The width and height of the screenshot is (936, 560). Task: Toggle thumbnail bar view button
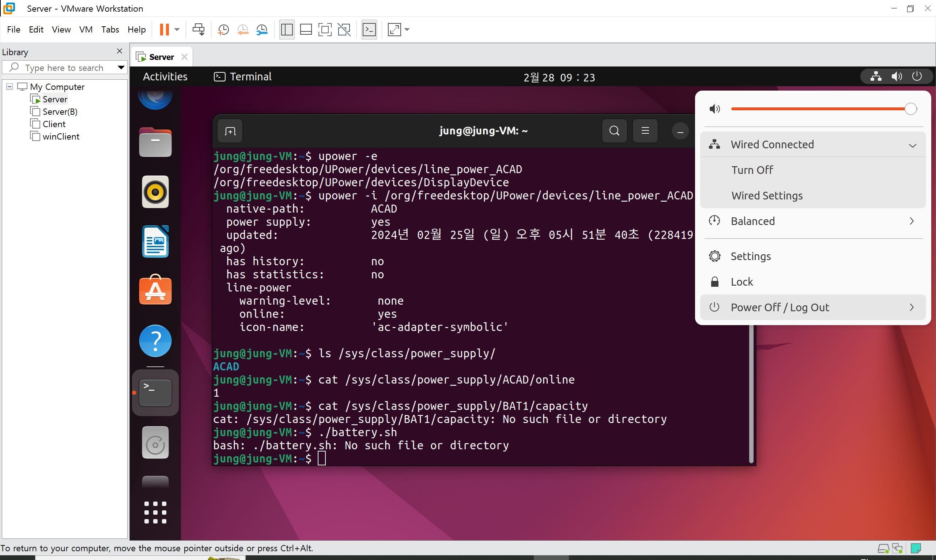pyautogui.click(x=306, y=30)
